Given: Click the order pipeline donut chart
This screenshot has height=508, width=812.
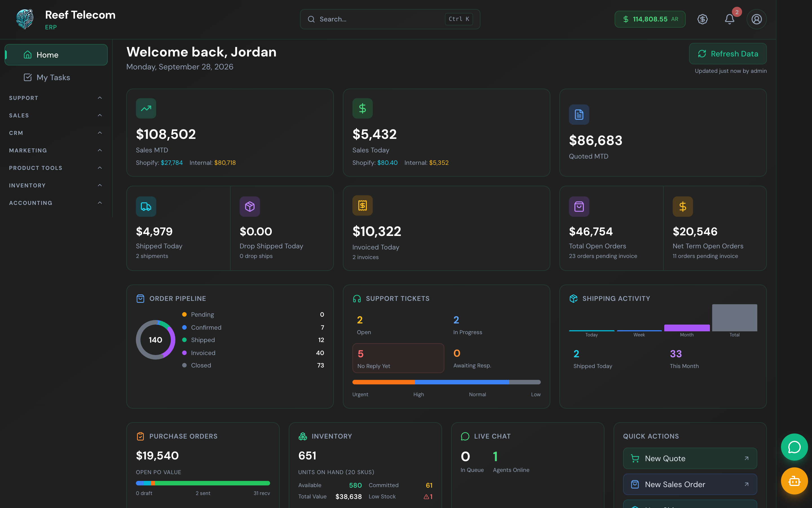Looking at the screenshot, I should (x=155, y=340).
